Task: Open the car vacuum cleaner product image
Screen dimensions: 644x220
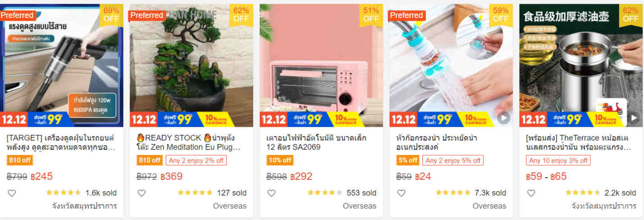Action: 62,65
